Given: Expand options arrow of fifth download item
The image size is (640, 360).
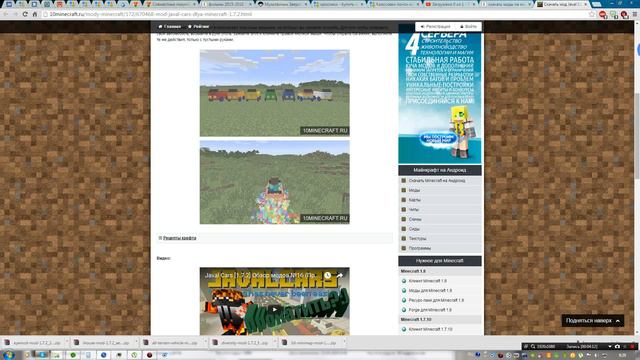Looking at the screenshot, I should 344,343.
